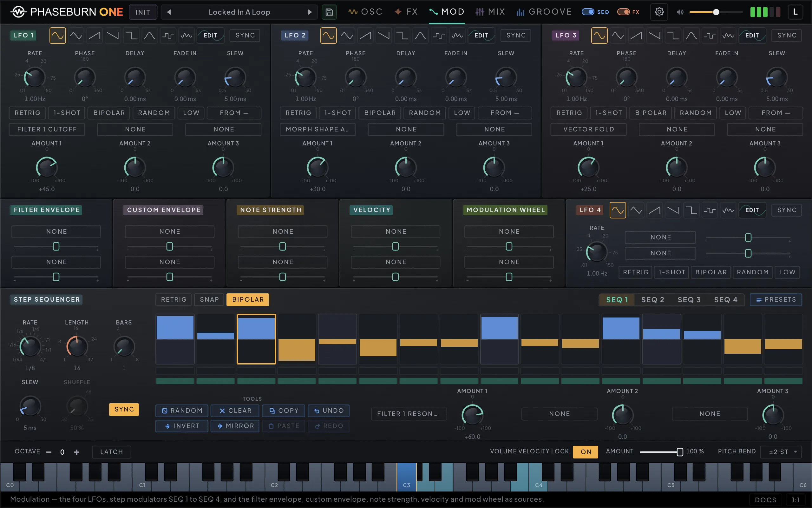Adjust the master volume slider

[x=716, y=12]
